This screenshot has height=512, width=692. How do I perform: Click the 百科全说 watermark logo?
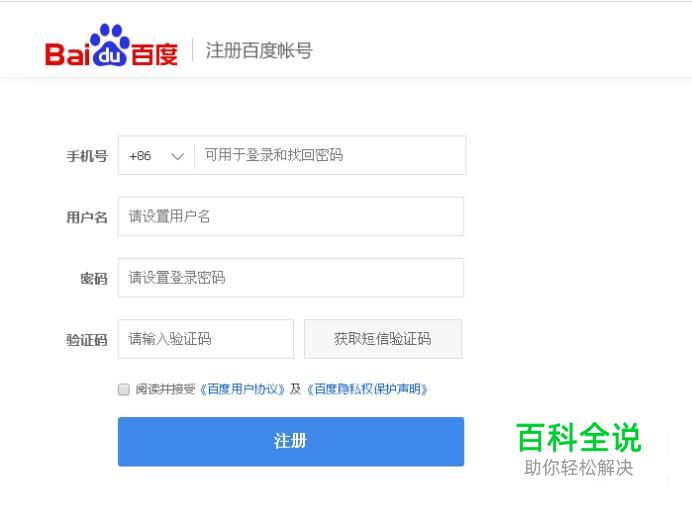pyautogui.click(x=578, y=437)
